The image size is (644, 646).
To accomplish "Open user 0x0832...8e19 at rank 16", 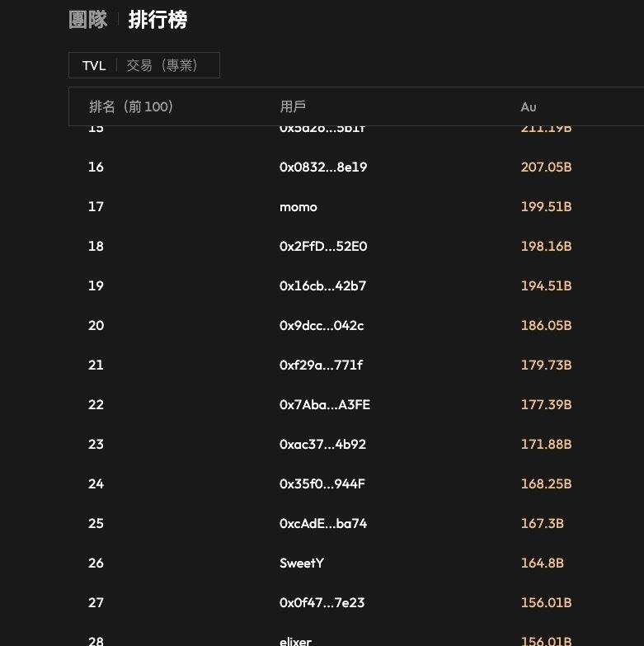I will pos(323,167).
